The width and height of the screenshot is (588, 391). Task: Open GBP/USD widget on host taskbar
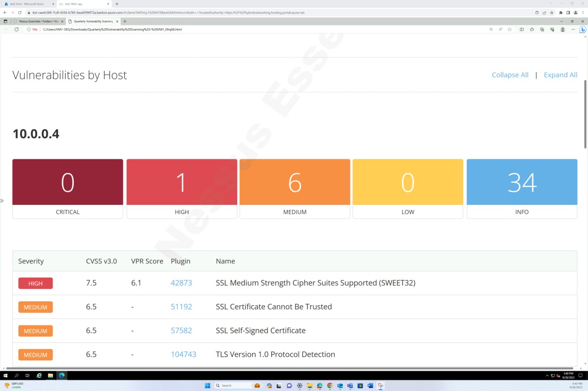tap(14, 385)
